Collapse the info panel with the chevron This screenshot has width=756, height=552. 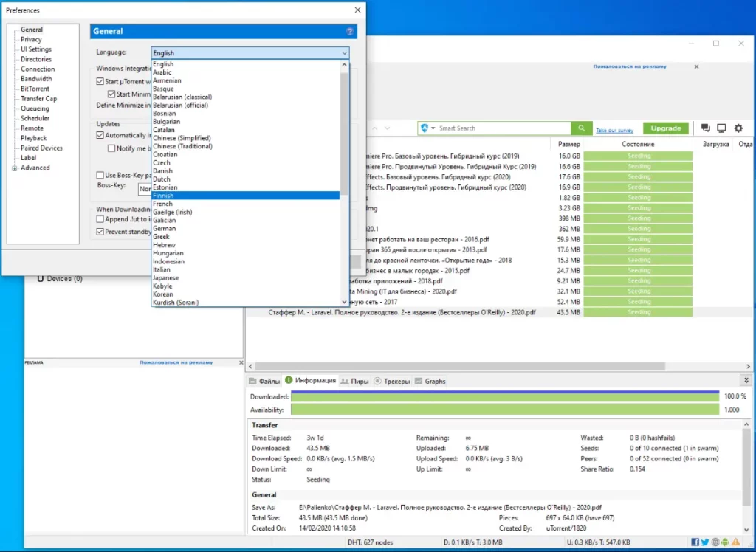pyautogui.click(x=745, y=380)
